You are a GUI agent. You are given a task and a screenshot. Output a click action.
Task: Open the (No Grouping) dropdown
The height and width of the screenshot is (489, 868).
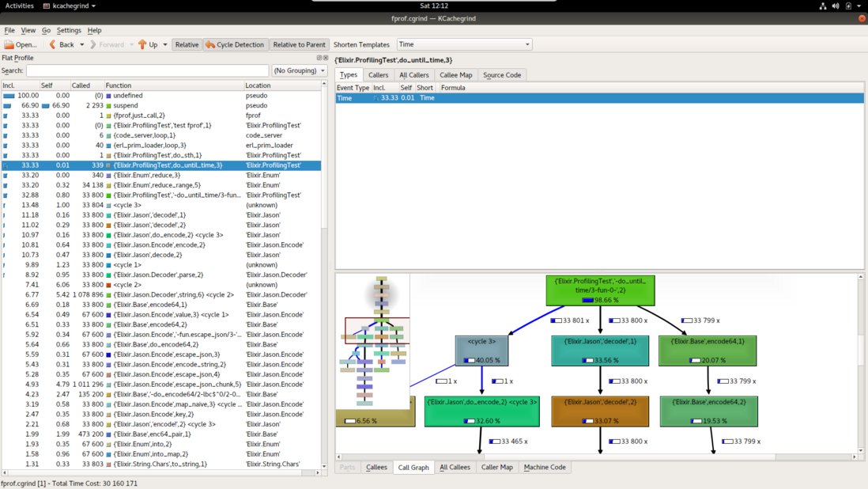point(300,70)
